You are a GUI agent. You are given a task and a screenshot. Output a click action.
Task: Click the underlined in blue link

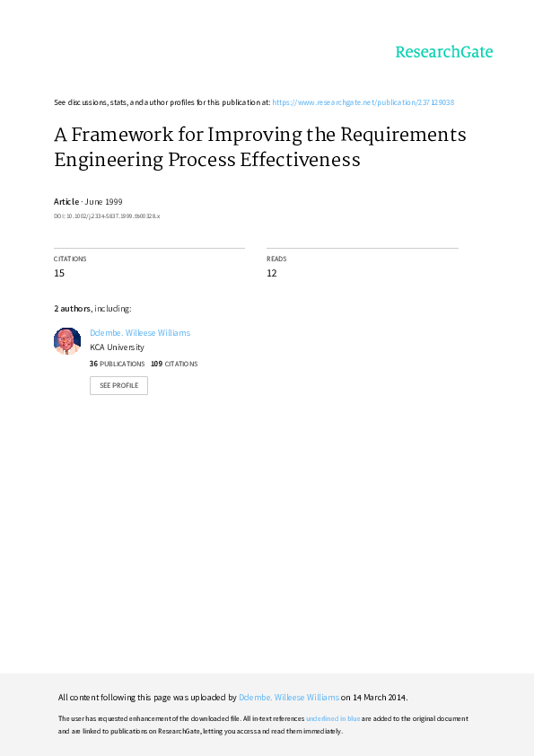tap(333, 718)
